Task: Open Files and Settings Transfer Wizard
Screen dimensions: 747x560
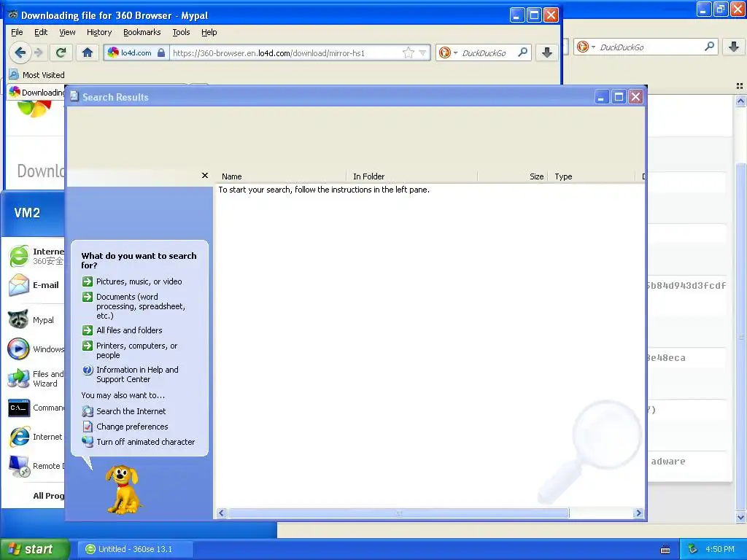Action: point(37,378)
